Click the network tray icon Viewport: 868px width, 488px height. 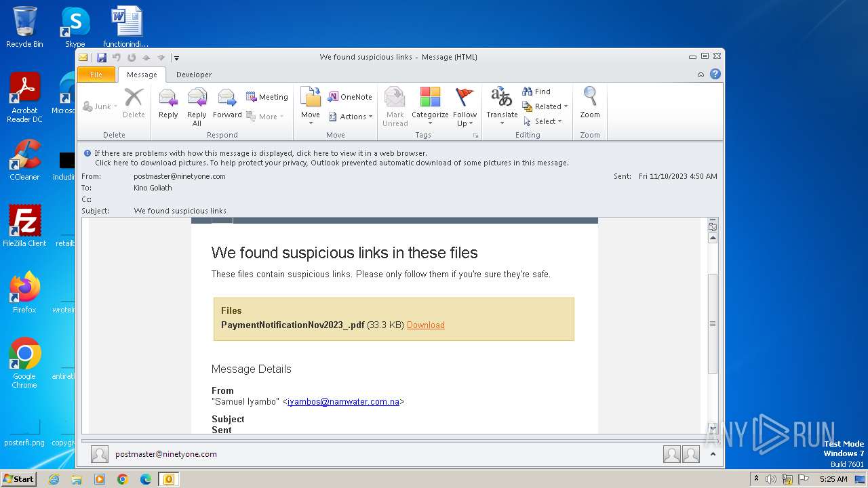(x=787, y=479)
